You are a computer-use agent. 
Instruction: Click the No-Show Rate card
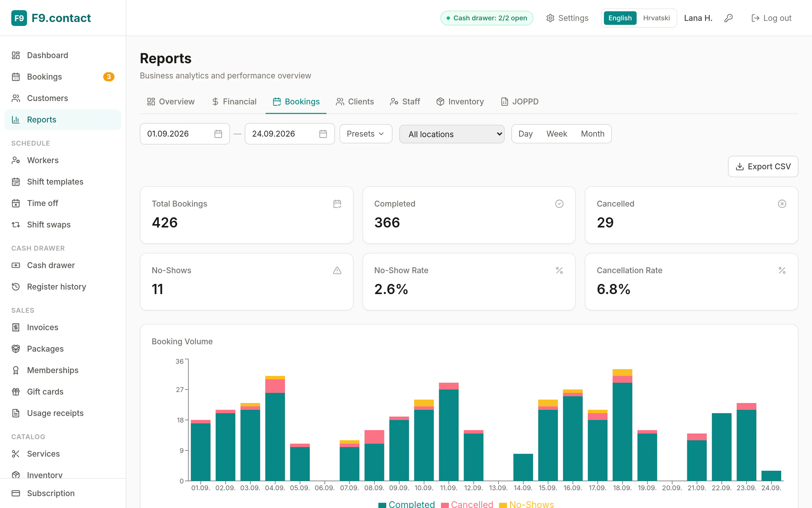(469, 282)
